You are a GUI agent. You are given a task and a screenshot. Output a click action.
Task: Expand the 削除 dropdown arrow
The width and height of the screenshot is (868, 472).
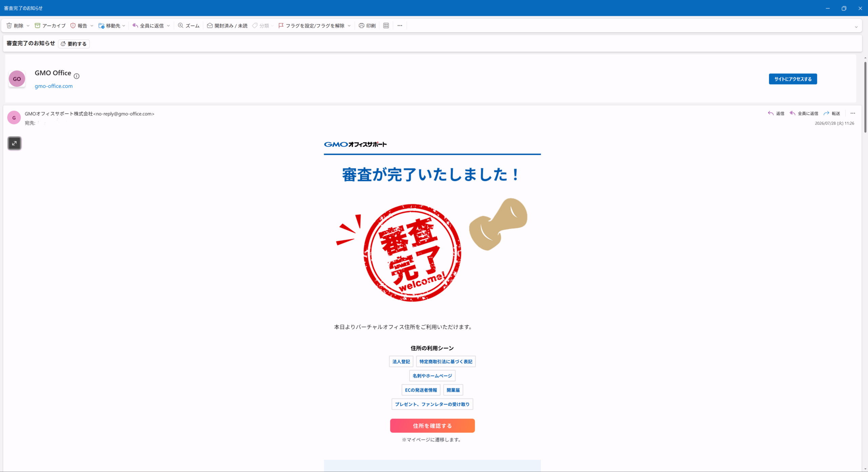point(28,26)
